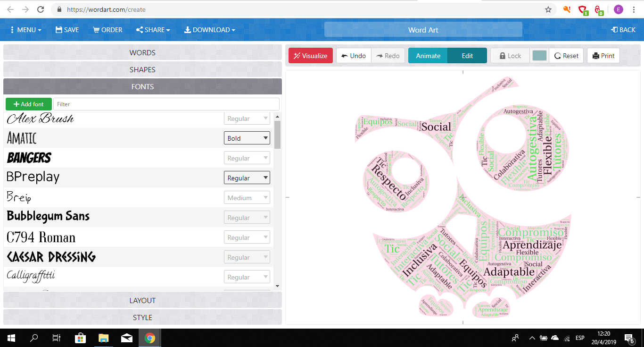The width and height of the screenshot is (644, 347).
Task: Open the BPreplay font style dropdown
Action: [247, 178]
